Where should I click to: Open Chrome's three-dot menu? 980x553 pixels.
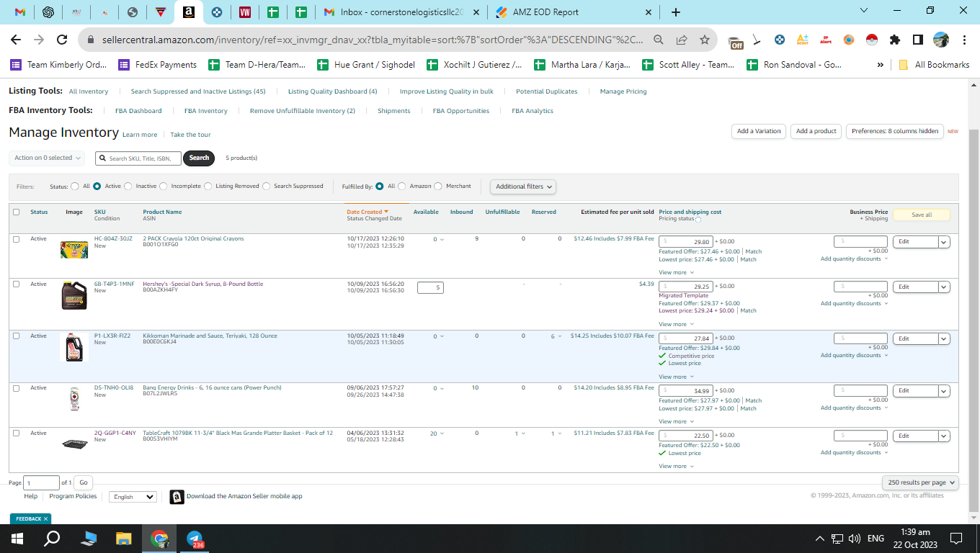pos(963,40)
